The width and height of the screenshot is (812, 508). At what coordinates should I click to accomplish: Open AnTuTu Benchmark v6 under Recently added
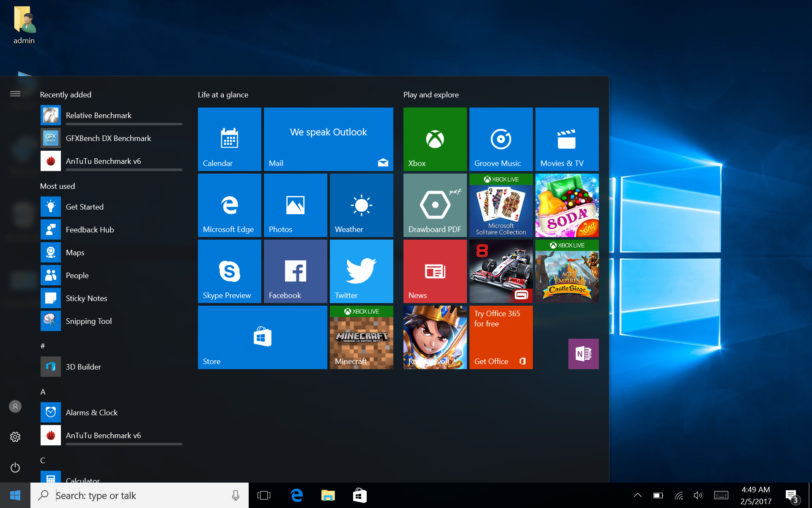tap(111, 161)
